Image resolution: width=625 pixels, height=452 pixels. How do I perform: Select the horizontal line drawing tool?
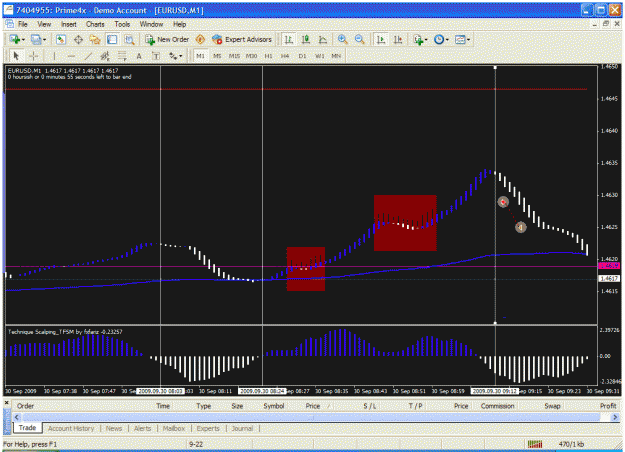tap(71, 56)
